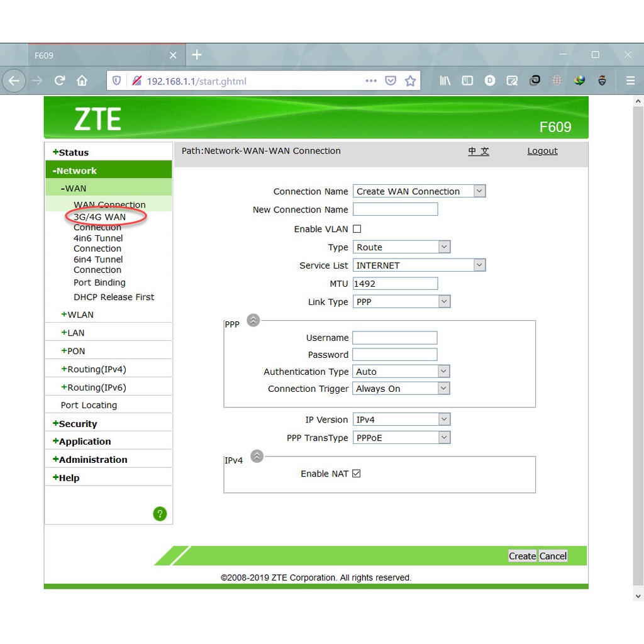The width and height of the screenshot is (644, 644).
Task: Expand the PON submenu
Action: (73, 351)
